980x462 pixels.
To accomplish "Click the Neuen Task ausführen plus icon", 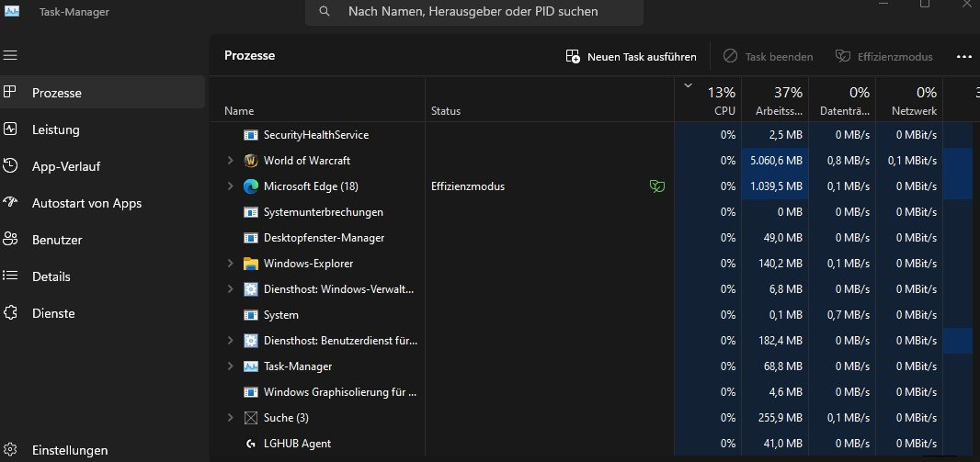I will 573,57.
